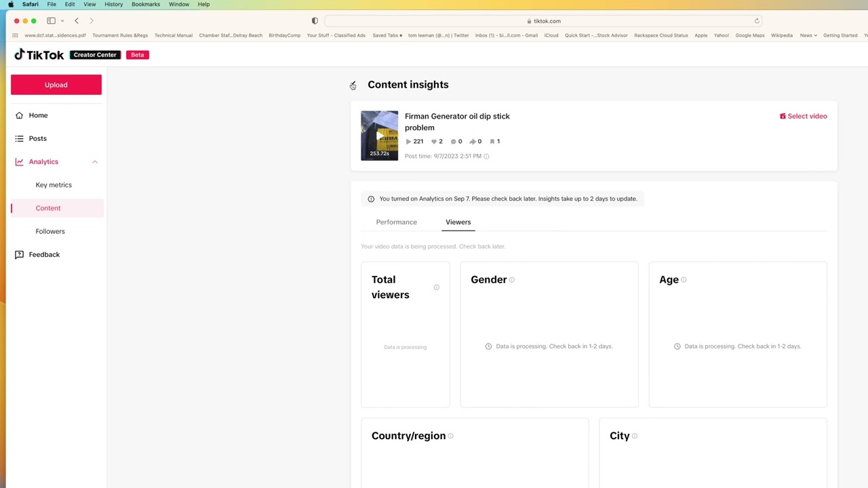Click the comments bubble icon
Viewport: 868px width, 488px height.
[x=454, y=142]
